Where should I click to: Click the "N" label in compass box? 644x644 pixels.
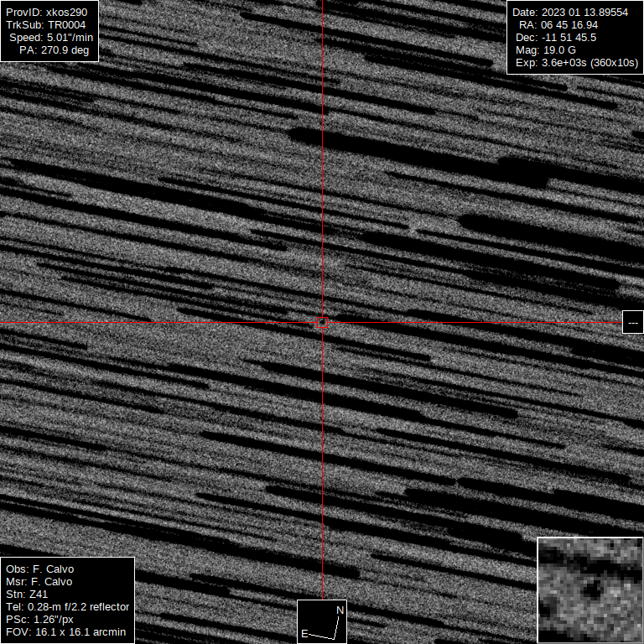coord(340,610)
